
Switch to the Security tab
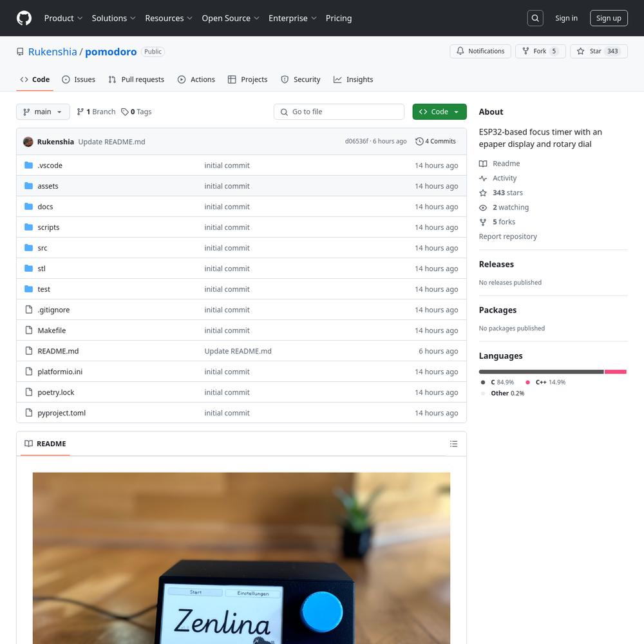tap(301, 80)
